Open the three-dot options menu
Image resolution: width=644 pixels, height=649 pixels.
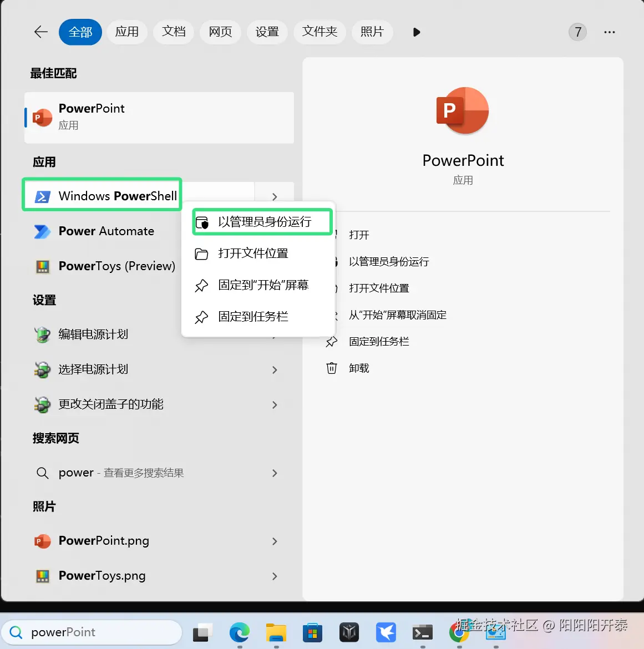(609, 32)
